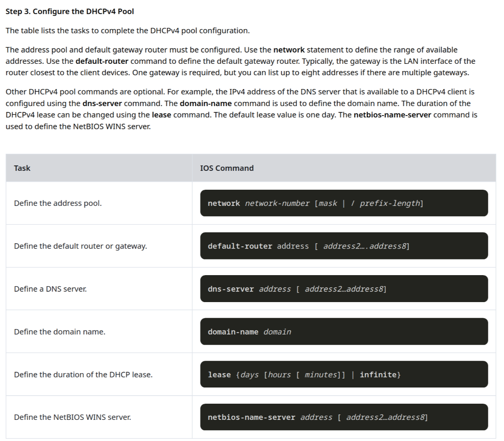Click the bold 'infinite' keyword in lease command
504x441 pixels.
click(x=378, y=374)
